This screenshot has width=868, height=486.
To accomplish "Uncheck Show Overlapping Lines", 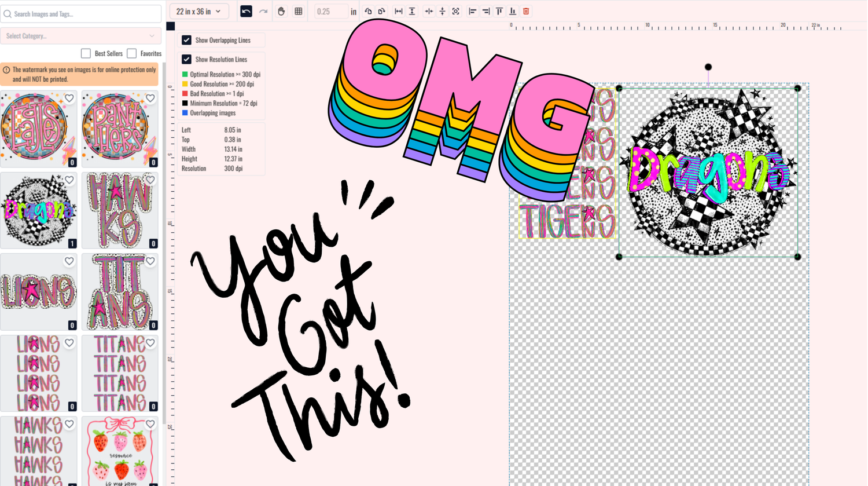I will click(x=186, y=40).
